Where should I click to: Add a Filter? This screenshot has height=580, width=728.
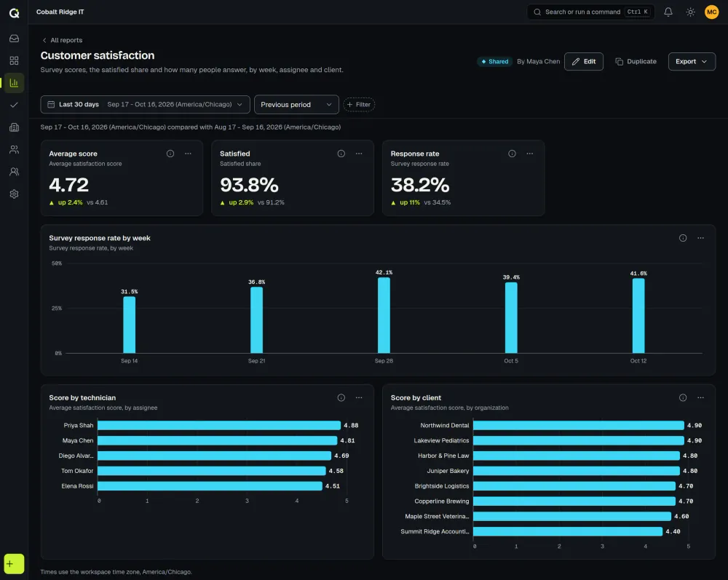[359, 104]
